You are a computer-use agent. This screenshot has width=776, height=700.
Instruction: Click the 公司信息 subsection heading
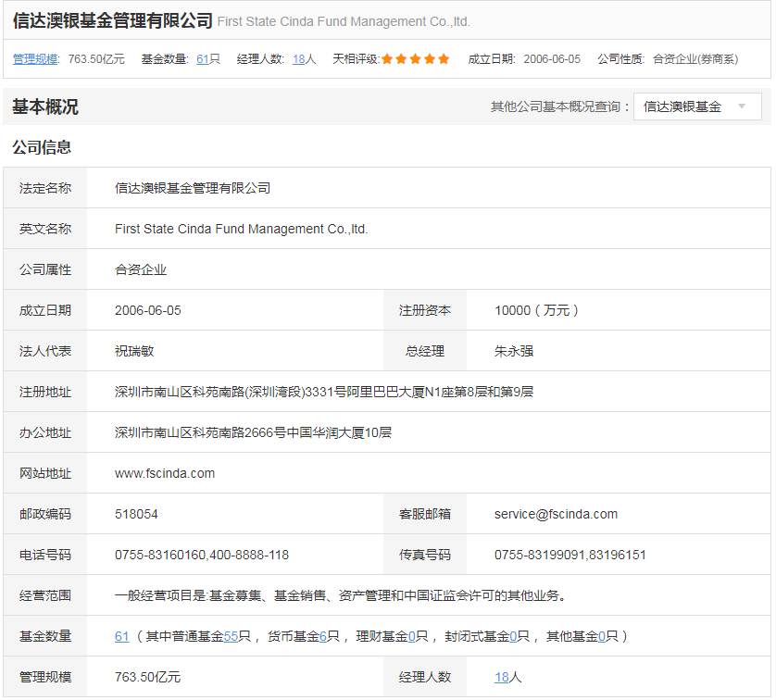click(x=42, y=147)
